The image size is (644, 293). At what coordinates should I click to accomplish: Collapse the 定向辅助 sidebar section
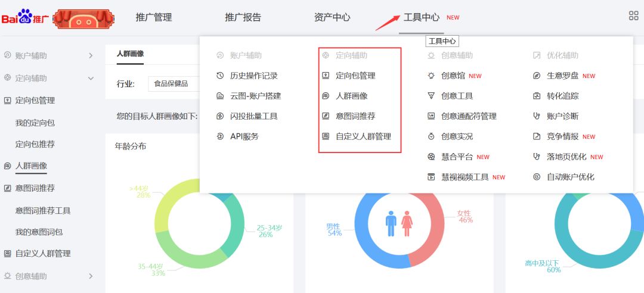coord(49,78)
